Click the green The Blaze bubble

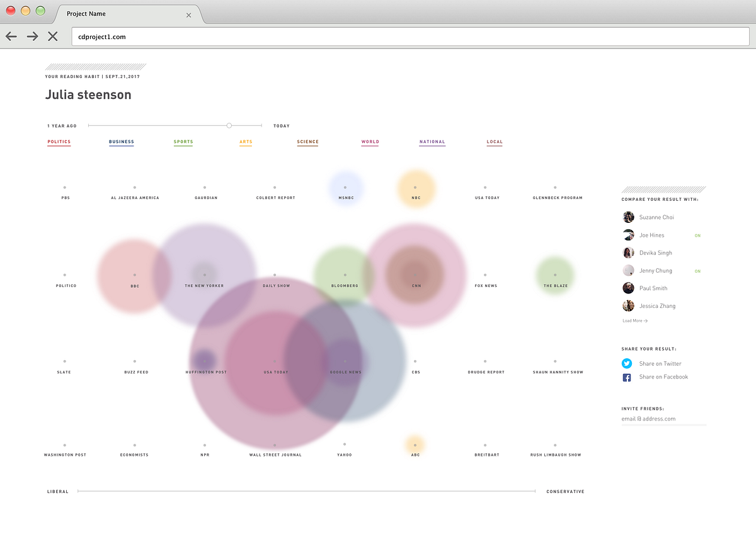(555, 275)
